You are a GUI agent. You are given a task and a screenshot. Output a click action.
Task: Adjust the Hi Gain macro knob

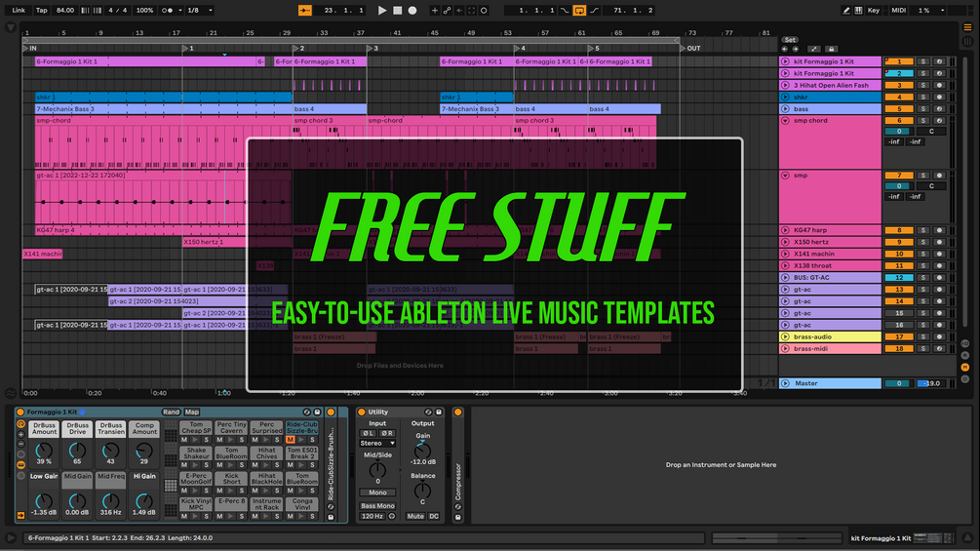coord(143,500)
